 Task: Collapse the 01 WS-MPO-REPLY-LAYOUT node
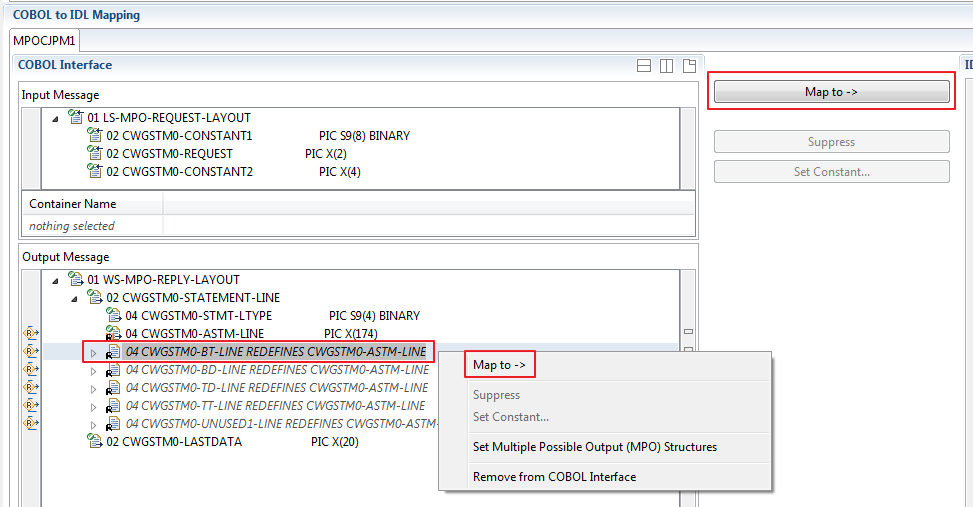click(x=55, y=280)
